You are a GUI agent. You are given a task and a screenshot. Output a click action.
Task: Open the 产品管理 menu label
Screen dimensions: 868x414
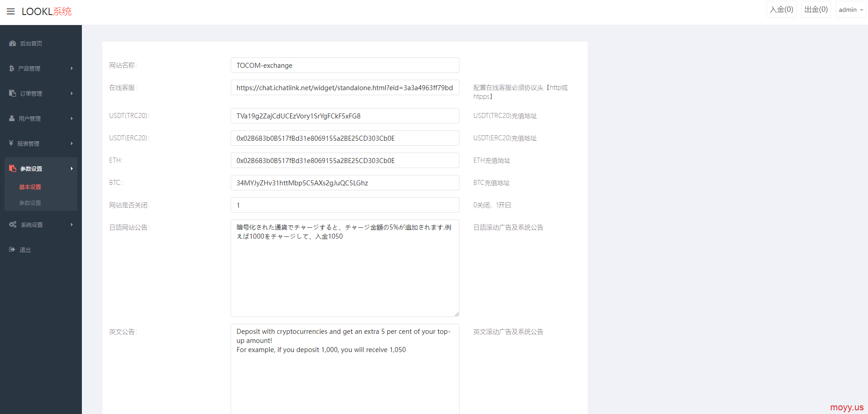29,68
